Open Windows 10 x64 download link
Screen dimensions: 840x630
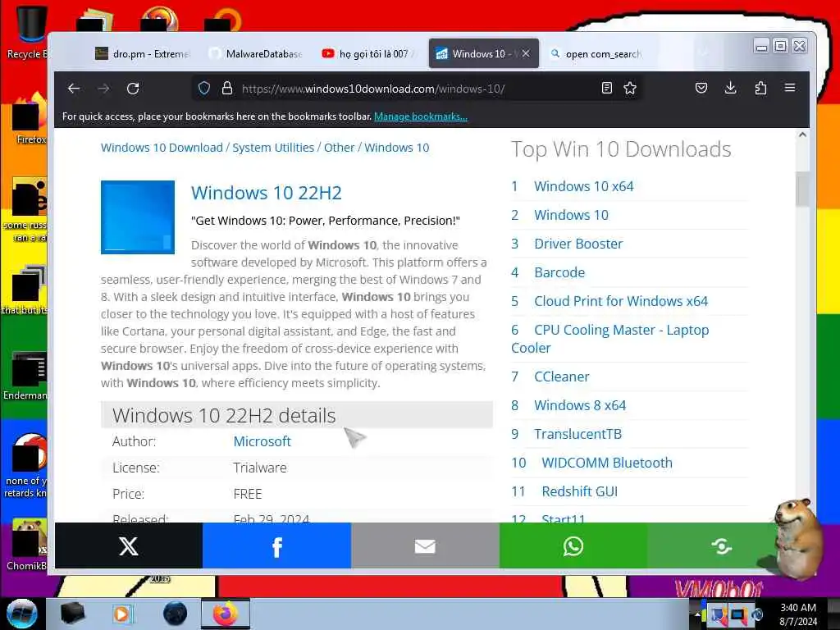[x=584, y=186]
